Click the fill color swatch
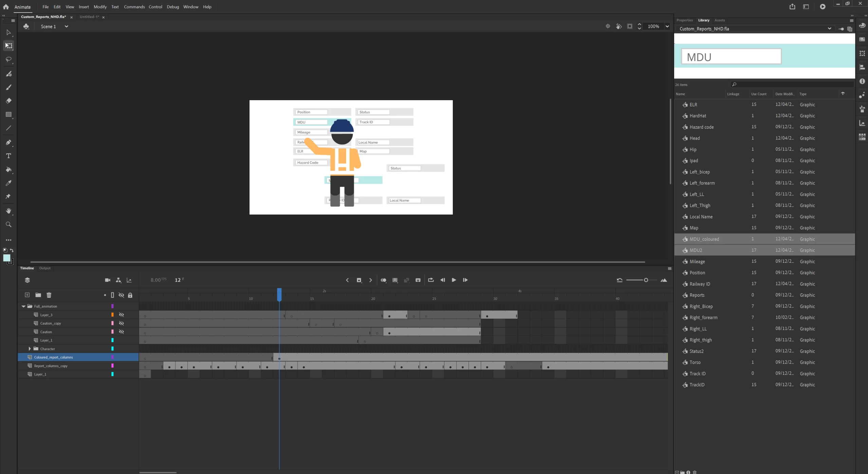The height and width of the screenshot is (474, 868). (x=6, y=258)
